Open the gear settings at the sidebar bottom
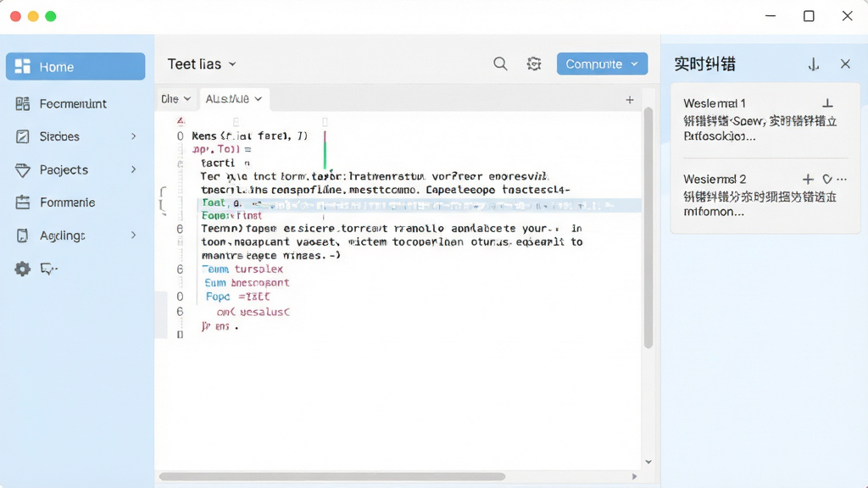 23,269
